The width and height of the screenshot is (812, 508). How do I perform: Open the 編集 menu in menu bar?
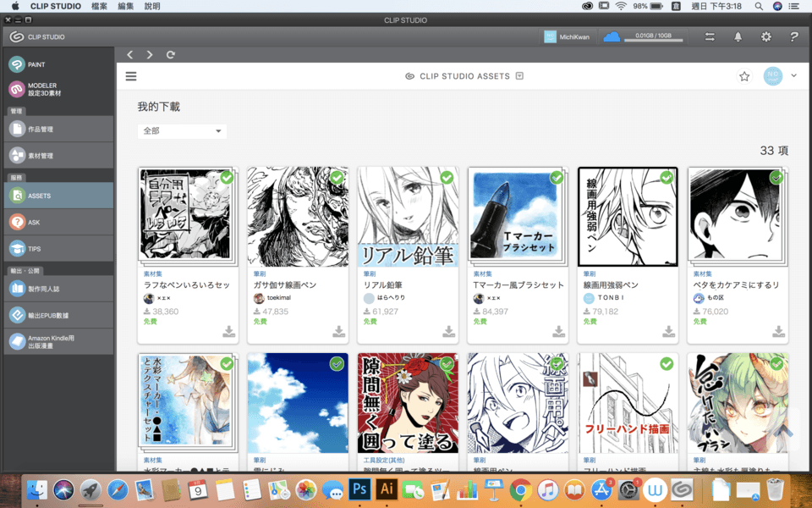126,6
